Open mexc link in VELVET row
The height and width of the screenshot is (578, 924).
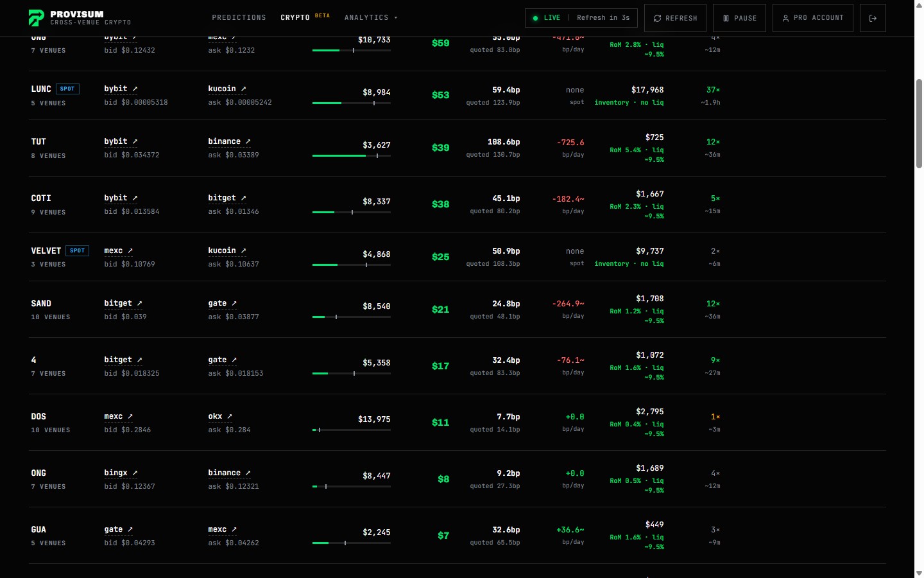click(x=119, y=250)
